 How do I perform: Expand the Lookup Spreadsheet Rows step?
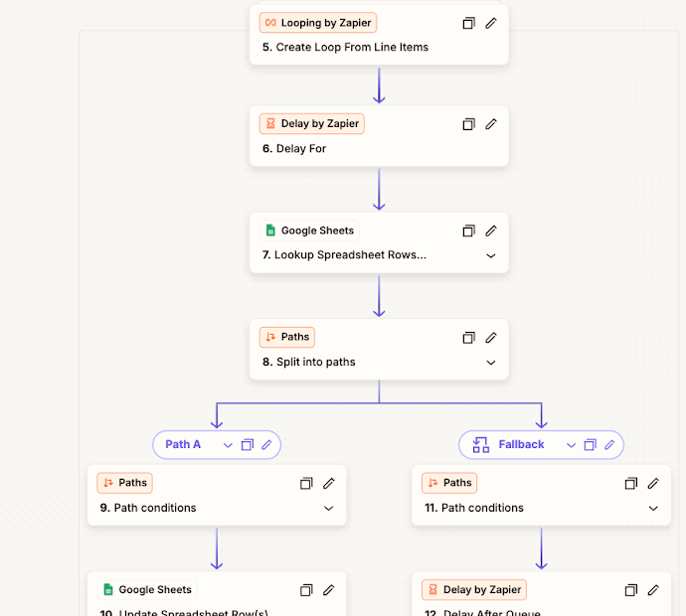point(491,255)
